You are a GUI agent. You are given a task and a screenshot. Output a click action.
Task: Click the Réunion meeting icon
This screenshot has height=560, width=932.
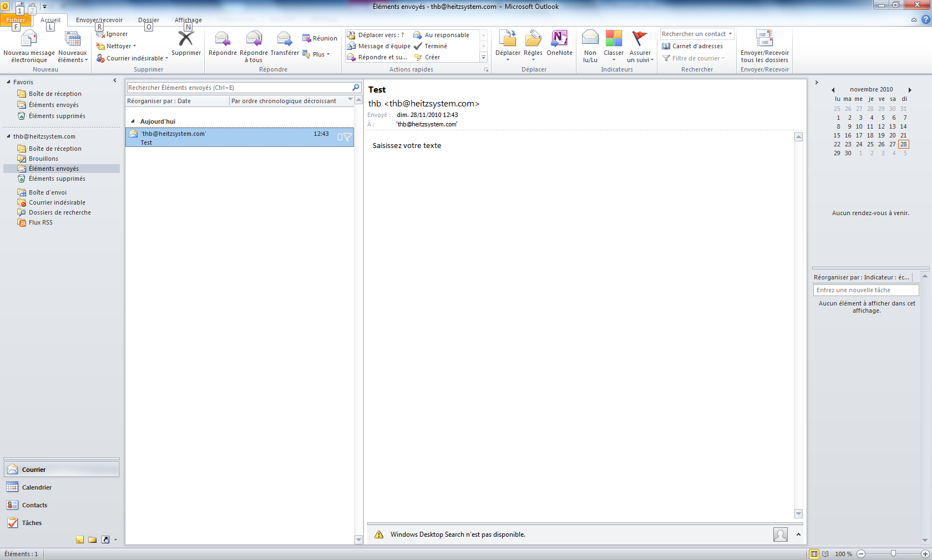[x=320, y=38]
